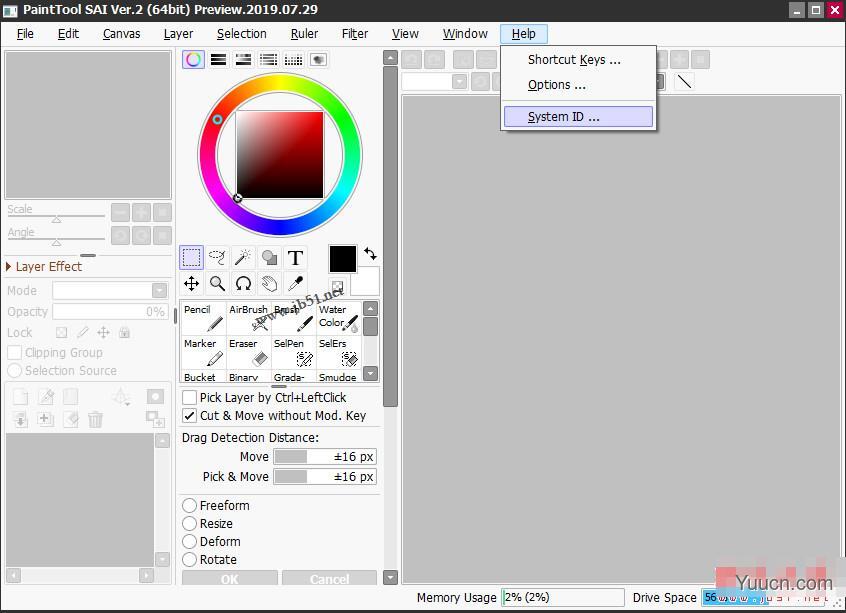Viewport: 846px width, 613px height.
Task: Select the Resize radio button
Action: 189,523
